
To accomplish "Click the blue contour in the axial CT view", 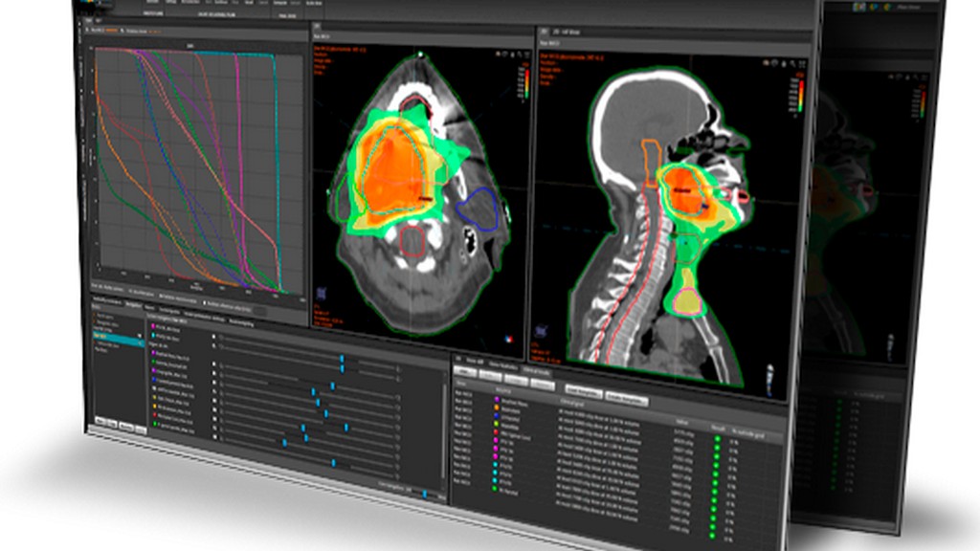I will click(x=478, y=209).
